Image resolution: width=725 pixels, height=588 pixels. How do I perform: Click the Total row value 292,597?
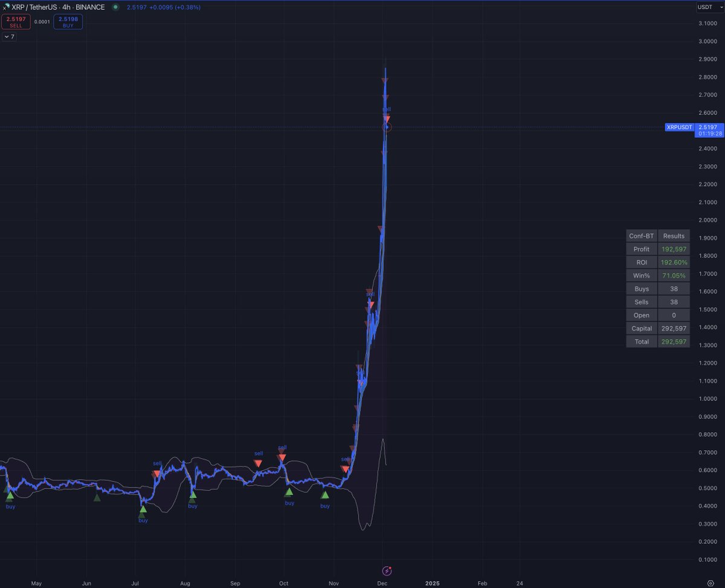pos(674,341)
